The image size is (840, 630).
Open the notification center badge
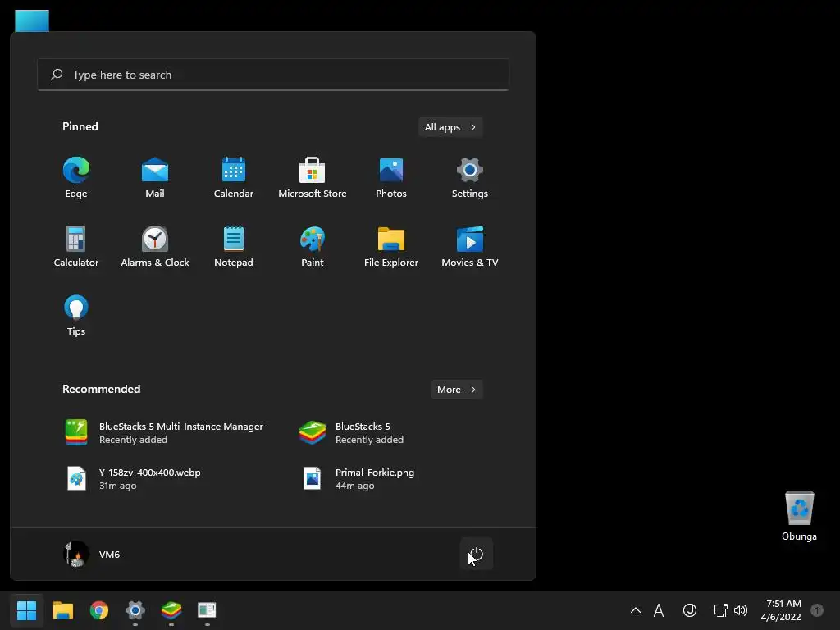point(817,610)
